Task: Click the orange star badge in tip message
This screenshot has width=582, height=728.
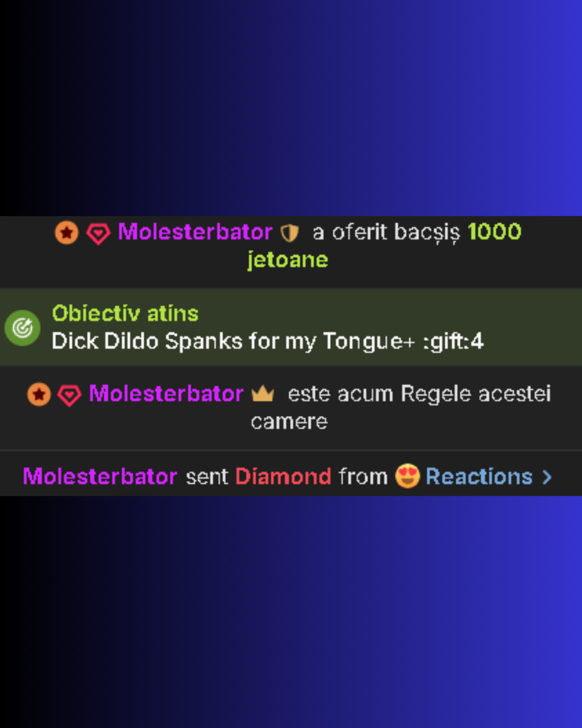Action: 67,233
